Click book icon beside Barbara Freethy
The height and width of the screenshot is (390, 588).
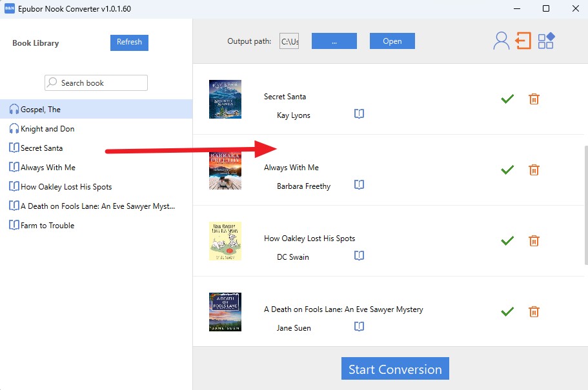360,184
